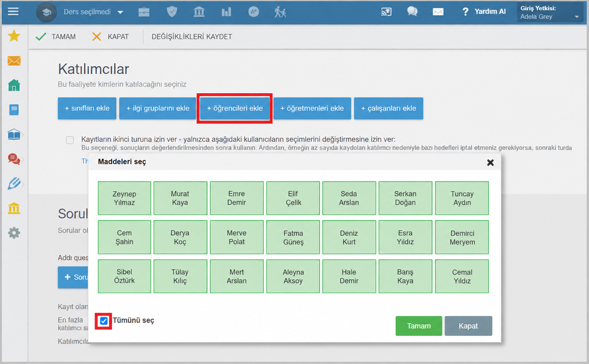
Task: Close the Maddeleri seç dialog with X
Action: (490, 163)
